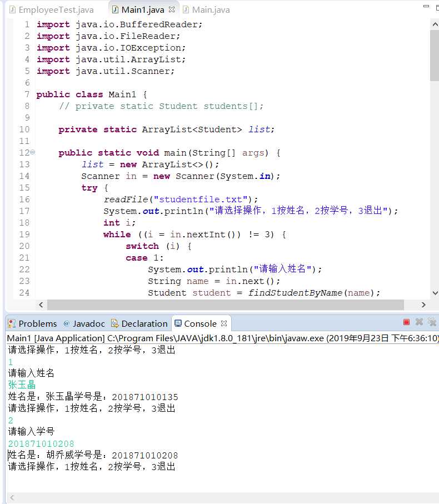Remove all terminated launches double X icon
439x504 pixels.
[432, 322]
